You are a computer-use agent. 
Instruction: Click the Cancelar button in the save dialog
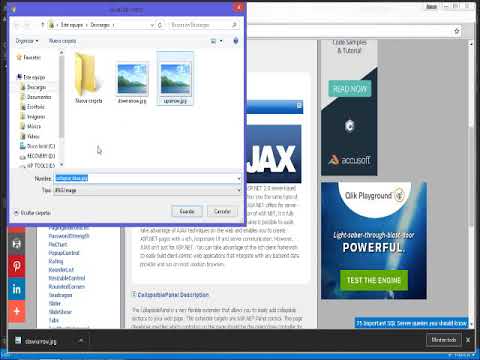coord(222,212)
